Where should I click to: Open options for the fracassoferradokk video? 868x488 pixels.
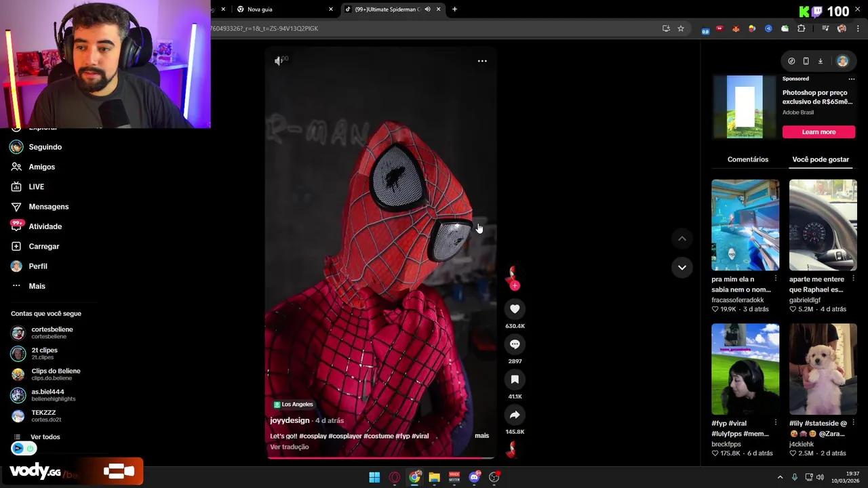[776, 279]
